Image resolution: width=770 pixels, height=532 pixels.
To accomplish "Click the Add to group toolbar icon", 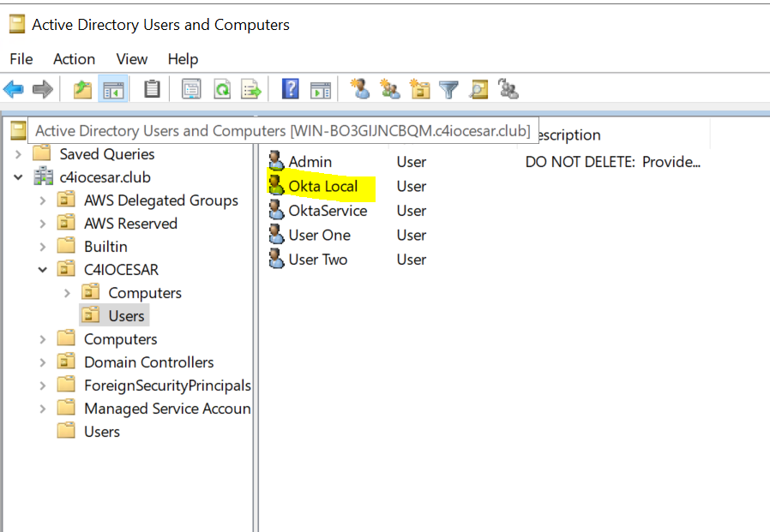I will [508, 89].
